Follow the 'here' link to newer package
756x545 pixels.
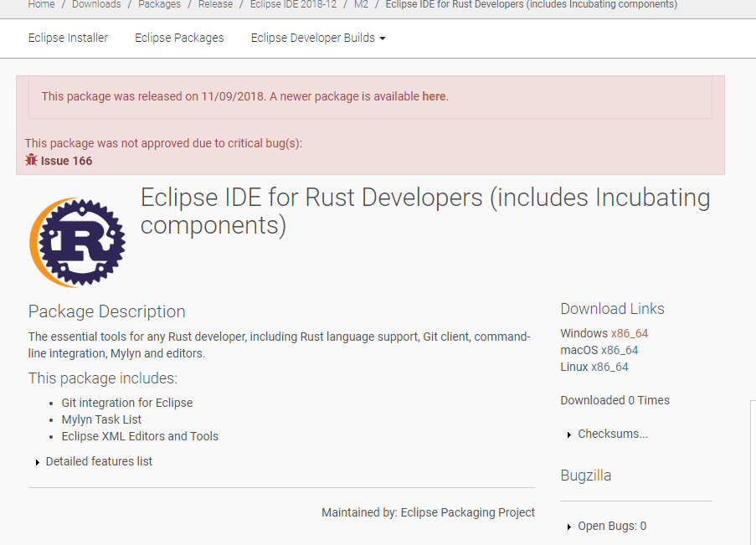coord(434,96)
